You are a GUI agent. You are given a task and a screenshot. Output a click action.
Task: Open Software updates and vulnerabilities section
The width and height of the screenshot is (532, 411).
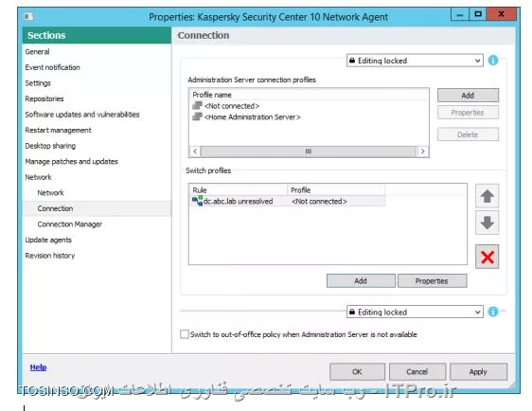pos(82,115)
